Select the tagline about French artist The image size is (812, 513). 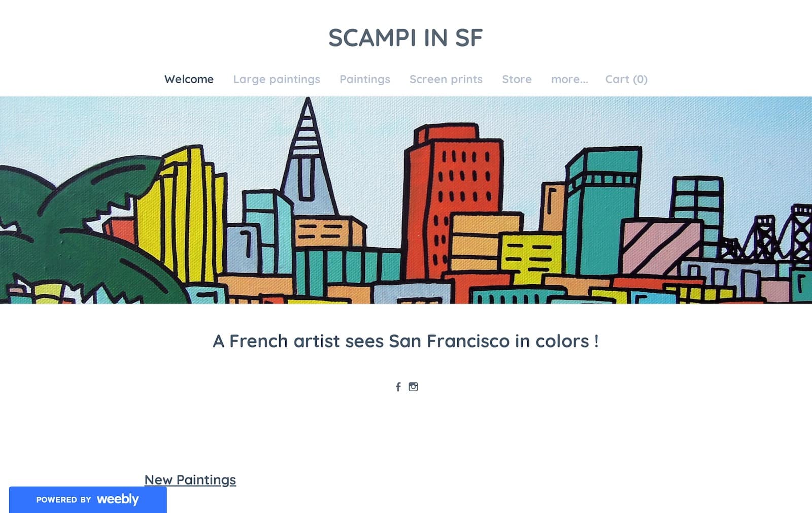[x=406, y=341]
